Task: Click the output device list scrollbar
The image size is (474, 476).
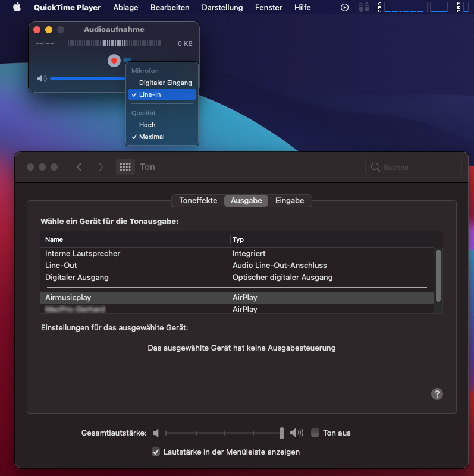Action: tap(438, 276)
